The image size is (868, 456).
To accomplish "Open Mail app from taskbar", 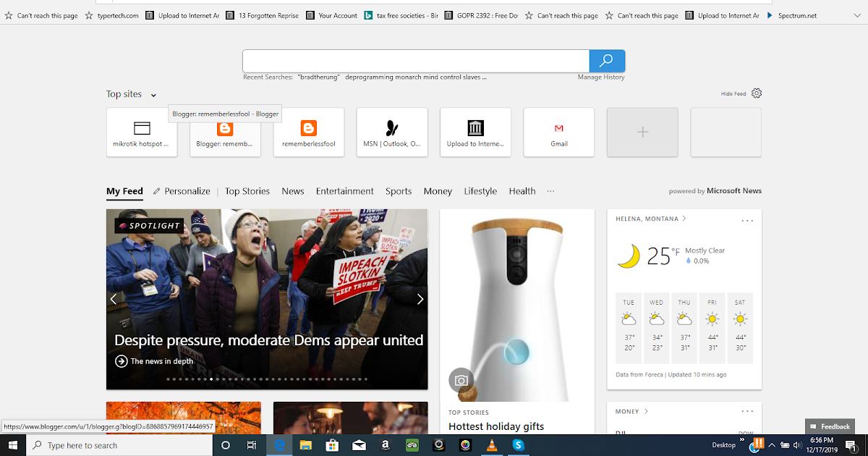I will pos(359,445).
